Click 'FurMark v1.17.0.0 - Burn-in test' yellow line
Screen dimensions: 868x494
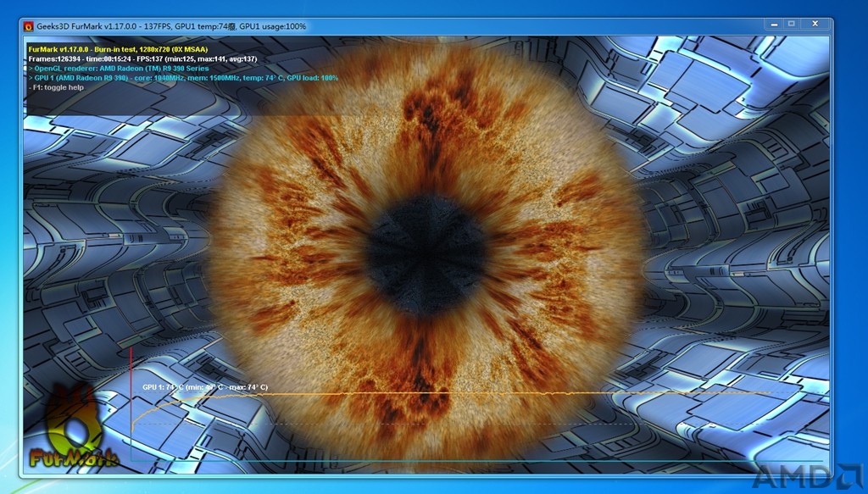pos(118,49)
